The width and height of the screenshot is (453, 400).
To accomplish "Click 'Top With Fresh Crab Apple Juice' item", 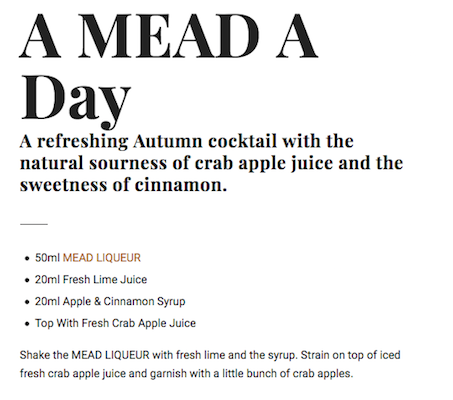I will tap(115, 323).
